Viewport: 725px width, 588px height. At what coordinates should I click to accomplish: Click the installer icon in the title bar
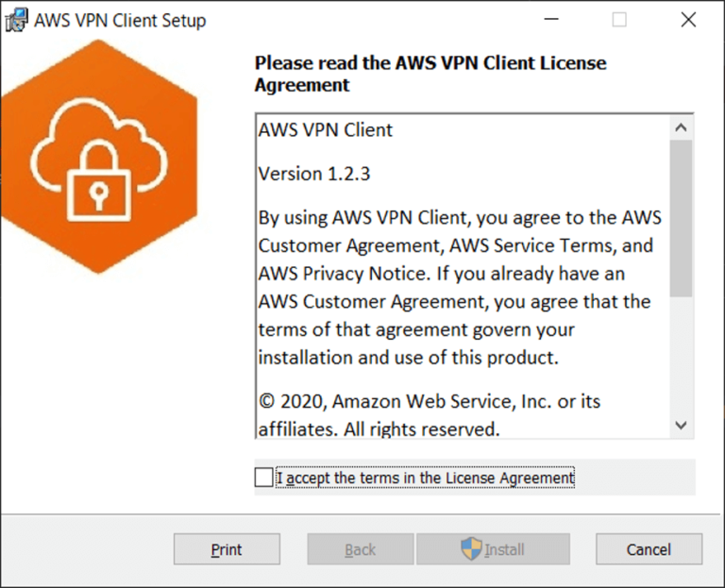tap(16, 21)
